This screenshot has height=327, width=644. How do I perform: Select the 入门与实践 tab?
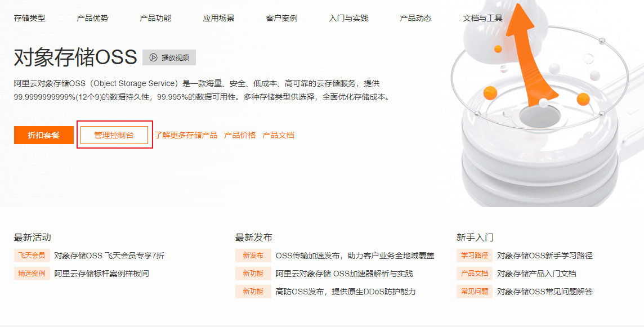(348, 18)
